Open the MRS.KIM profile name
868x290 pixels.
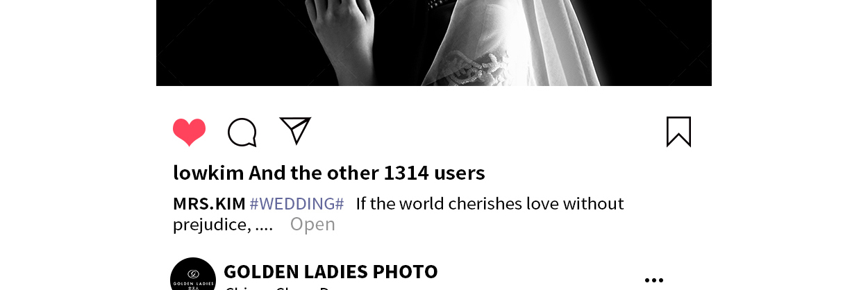(x=209, y=204)
